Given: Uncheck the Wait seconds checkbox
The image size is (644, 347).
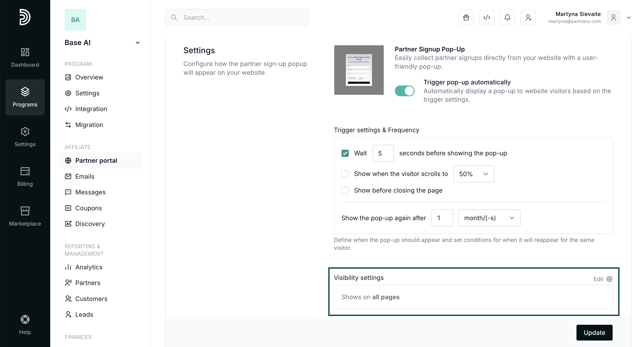Looking at the screenshot, I should click(x=345, y=153).
